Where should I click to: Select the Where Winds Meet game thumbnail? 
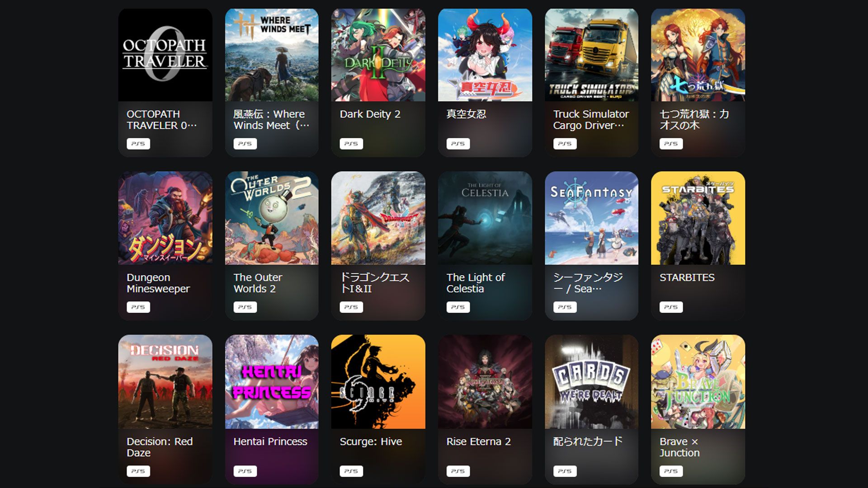(x=272, y=55)
